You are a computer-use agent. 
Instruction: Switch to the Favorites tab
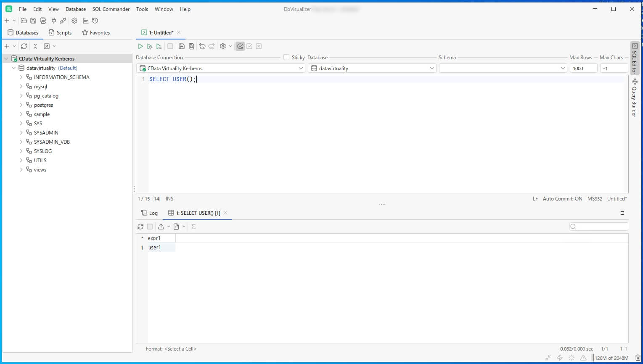pyautogui.click(x=96, y=33)
